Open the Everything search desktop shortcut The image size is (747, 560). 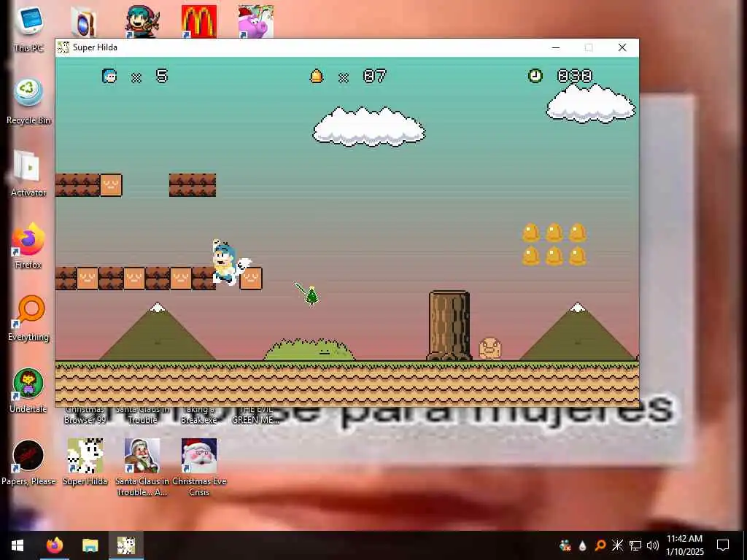(x=28, y=318)
